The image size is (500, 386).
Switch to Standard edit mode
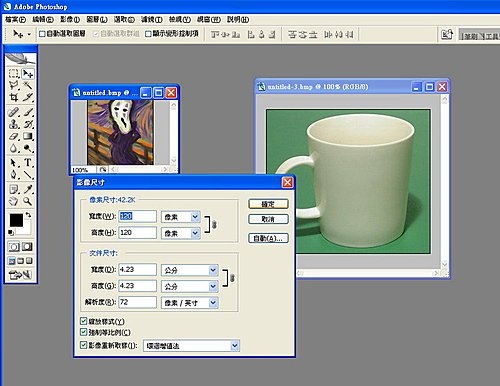[x=14, y=247]
